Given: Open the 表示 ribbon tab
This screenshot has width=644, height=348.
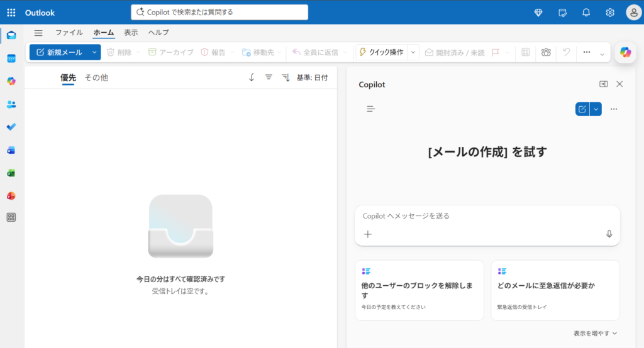Looking at the screenshot, I should coord(131,33).
